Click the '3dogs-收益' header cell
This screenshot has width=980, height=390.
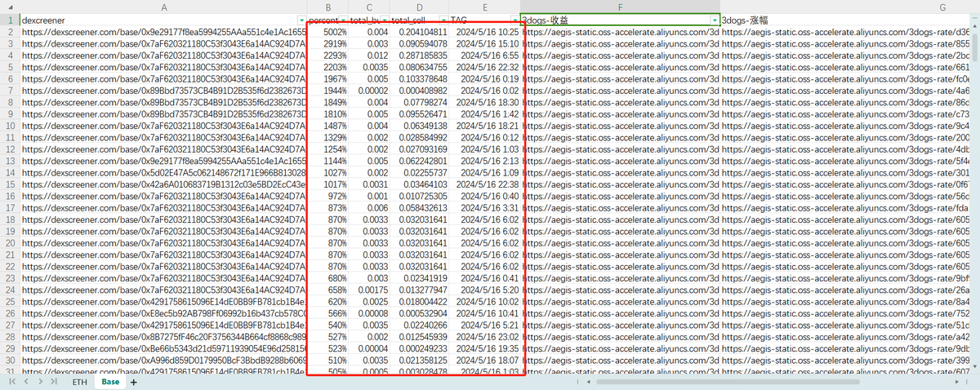[621, 20]
